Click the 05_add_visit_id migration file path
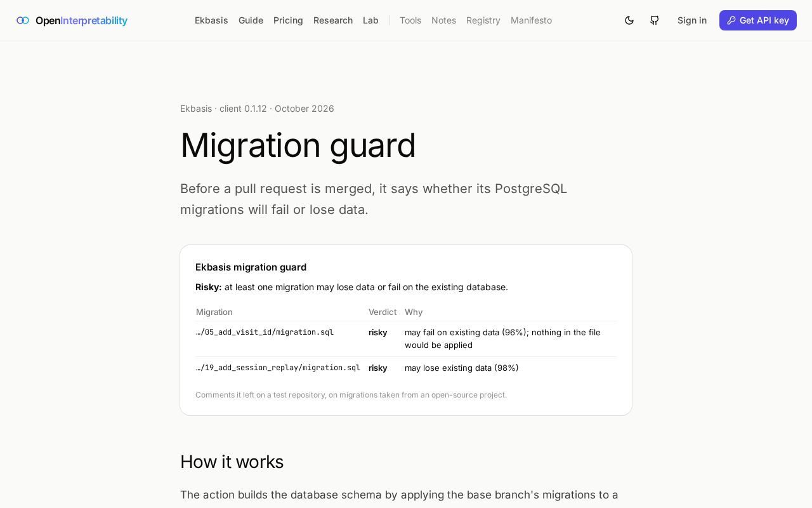The image size is (812, 508). click(265, 332)
